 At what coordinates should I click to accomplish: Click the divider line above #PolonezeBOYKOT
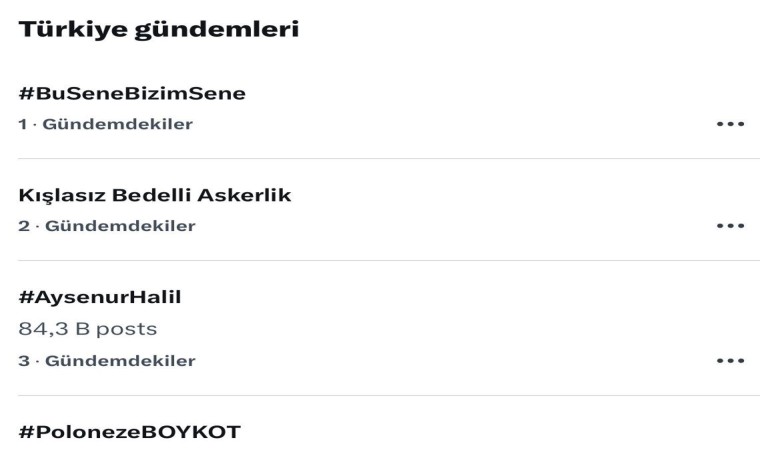(x=389, y=395)
